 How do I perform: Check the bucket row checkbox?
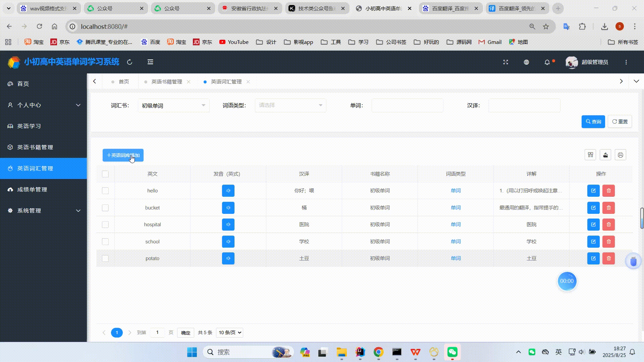coord(105,208)
